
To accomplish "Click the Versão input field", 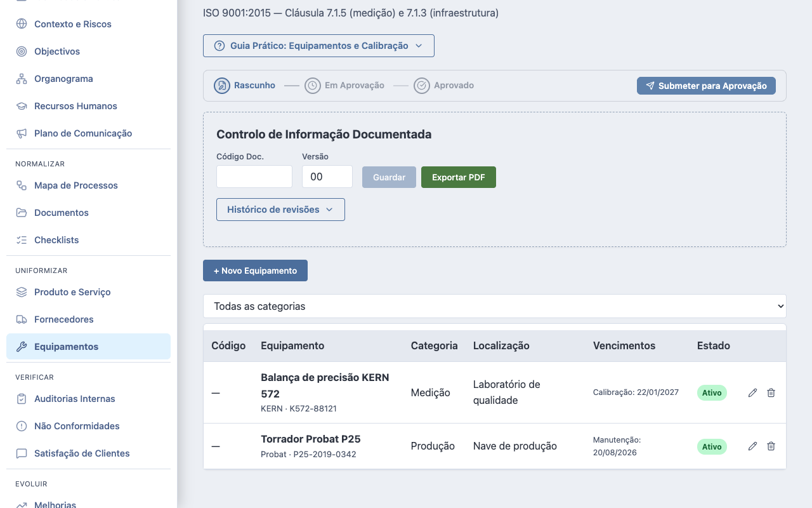I will [x=327, y=177].
